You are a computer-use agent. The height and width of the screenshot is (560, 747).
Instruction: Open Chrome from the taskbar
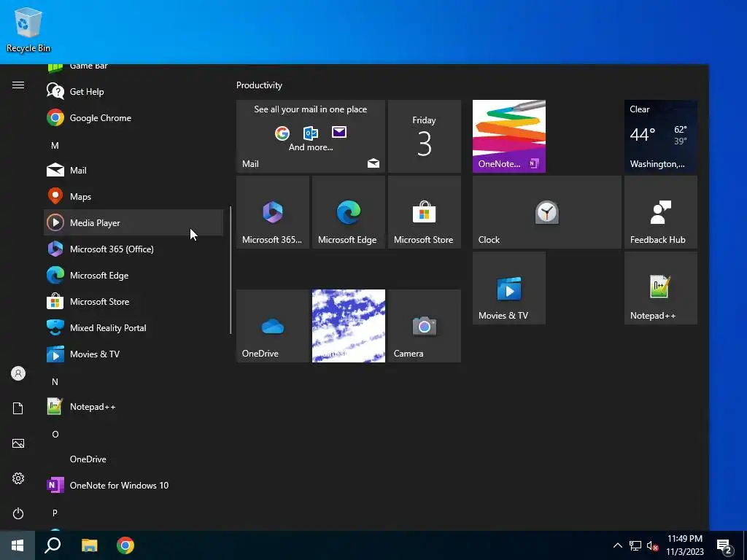[x=125, y=545]
